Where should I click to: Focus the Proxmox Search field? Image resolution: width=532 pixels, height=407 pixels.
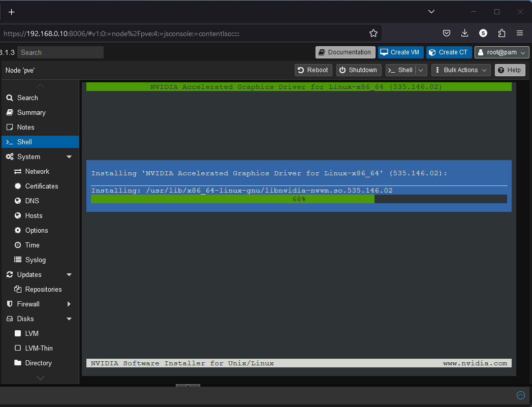tap(60, 52)
